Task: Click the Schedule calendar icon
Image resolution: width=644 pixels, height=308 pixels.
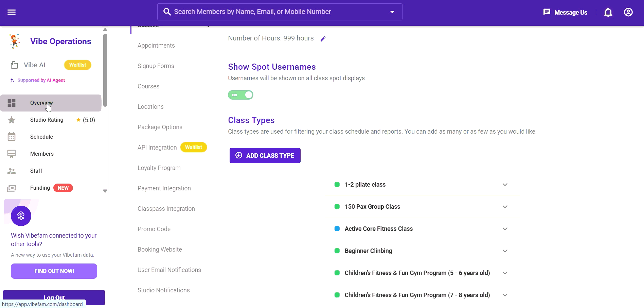Action: click(x=12, y=137)
